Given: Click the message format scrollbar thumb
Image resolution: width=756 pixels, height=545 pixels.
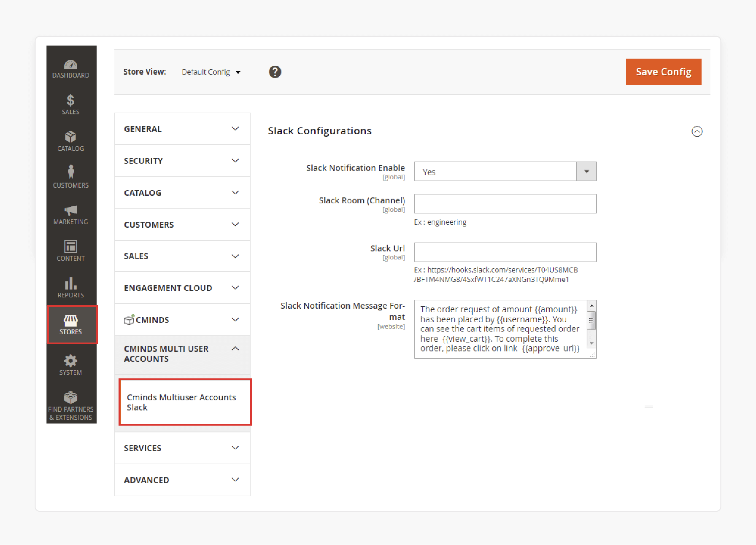Looking at the screenshot, I should coord(591,320).
